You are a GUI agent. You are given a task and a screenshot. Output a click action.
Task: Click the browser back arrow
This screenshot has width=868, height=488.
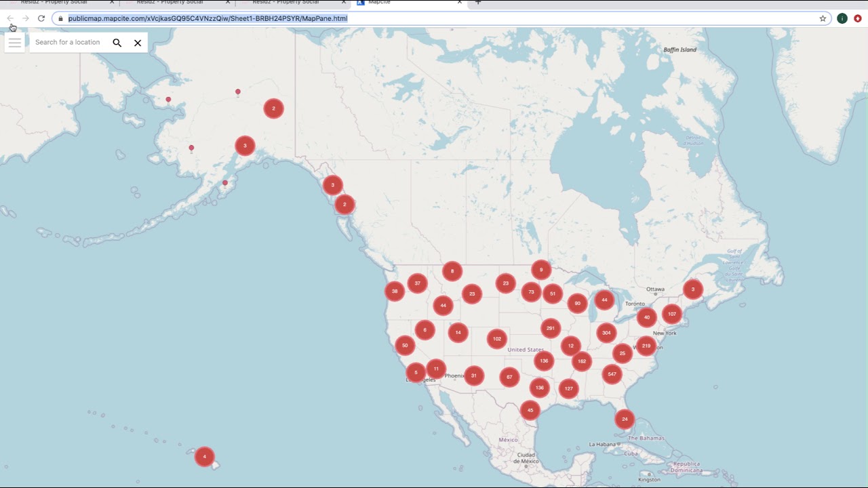coord(9,18)
